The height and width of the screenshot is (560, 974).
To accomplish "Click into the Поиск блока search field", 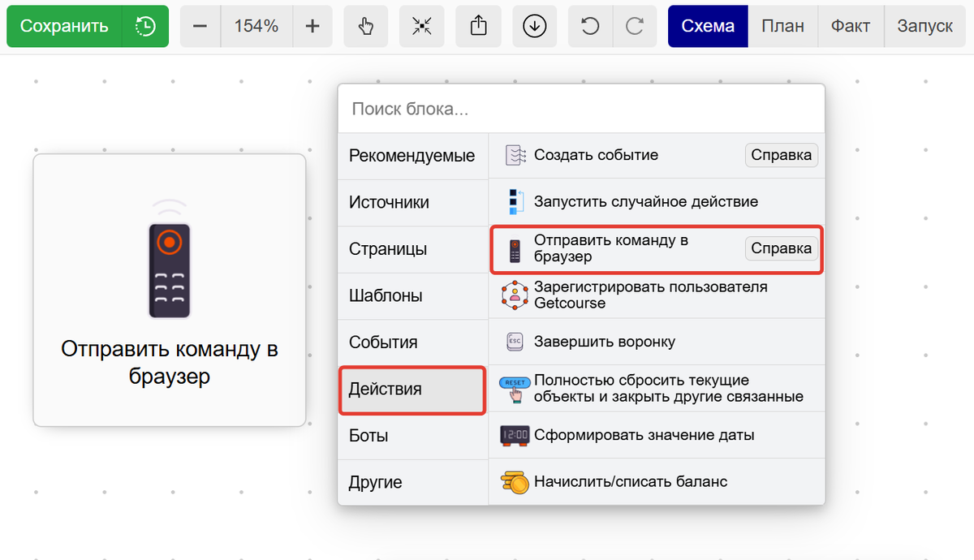I will point(580,109).
